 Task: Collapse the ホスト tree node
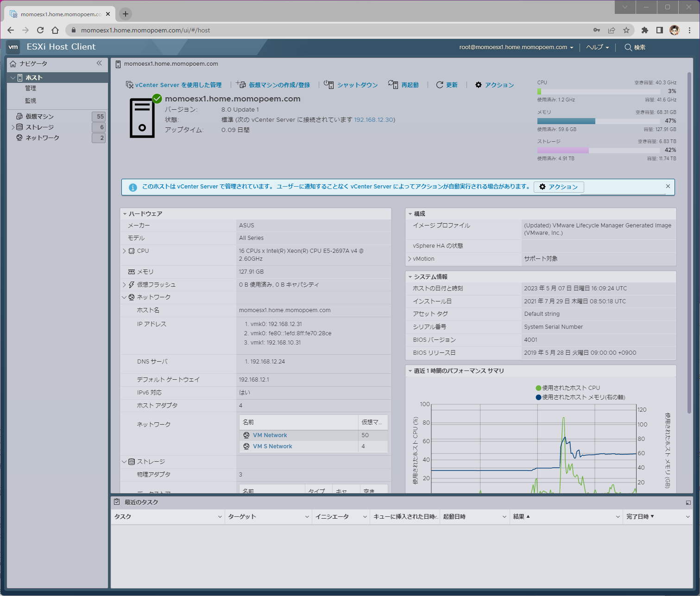(x=13, y=78)
